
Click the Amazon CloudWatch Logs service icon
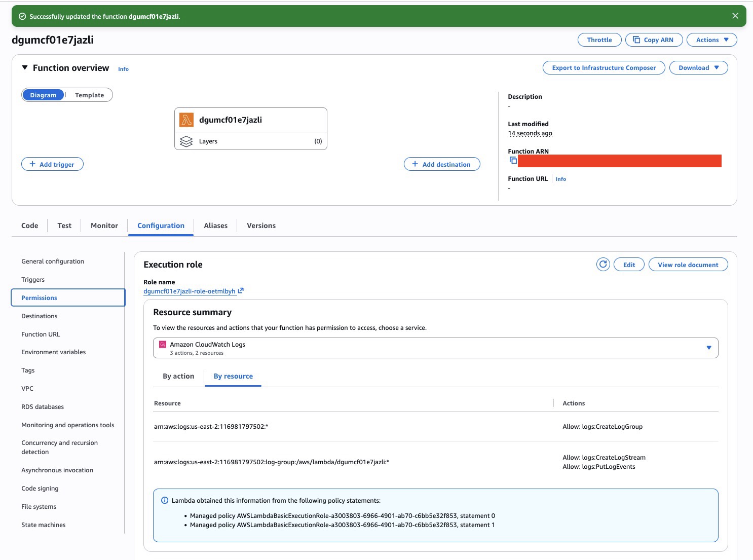pyautogui.click(x=163, y=345)
